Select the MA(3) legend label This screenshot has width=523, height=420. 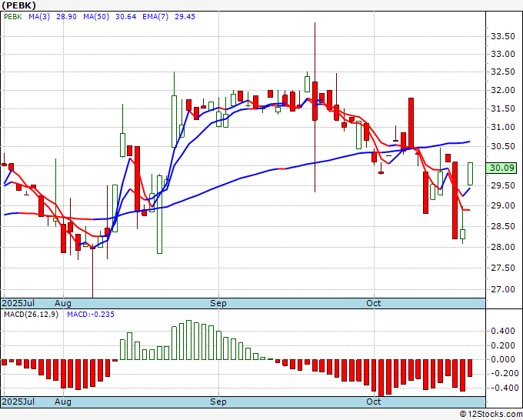pos(39,17)
